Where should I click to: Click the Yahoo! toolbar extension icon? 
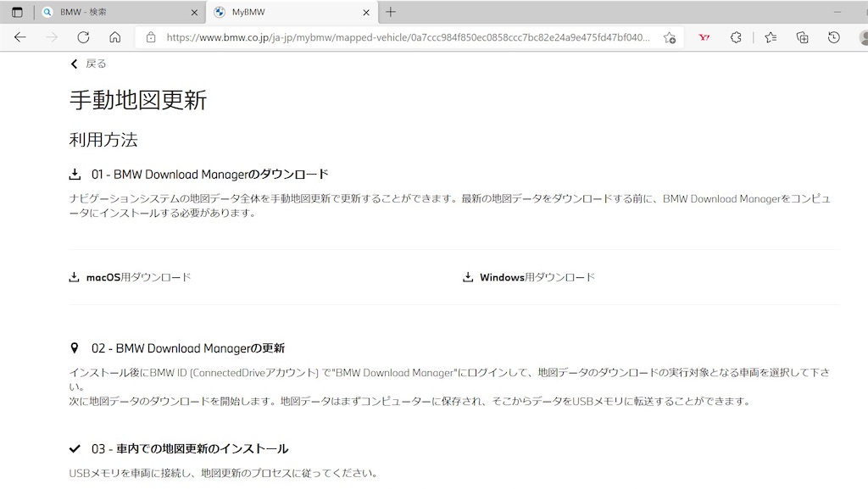(x=704, y=37)
